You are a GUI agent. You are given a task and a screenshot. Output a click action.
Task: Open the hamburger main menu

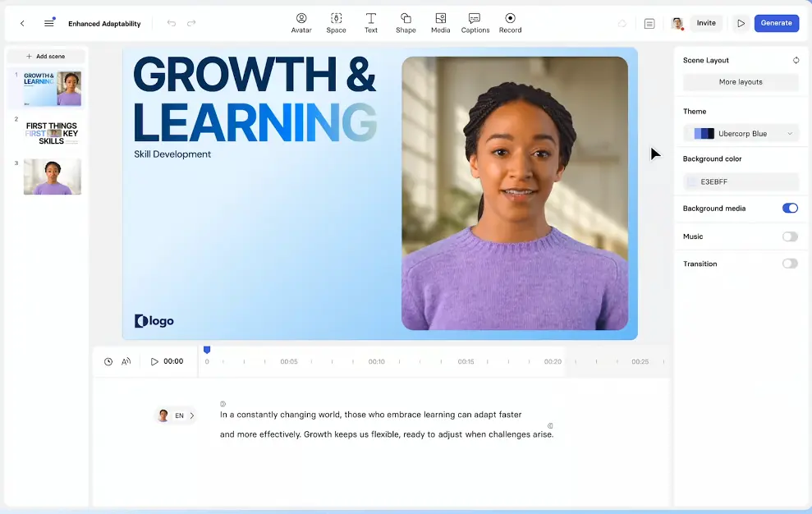tap(49, 24)
